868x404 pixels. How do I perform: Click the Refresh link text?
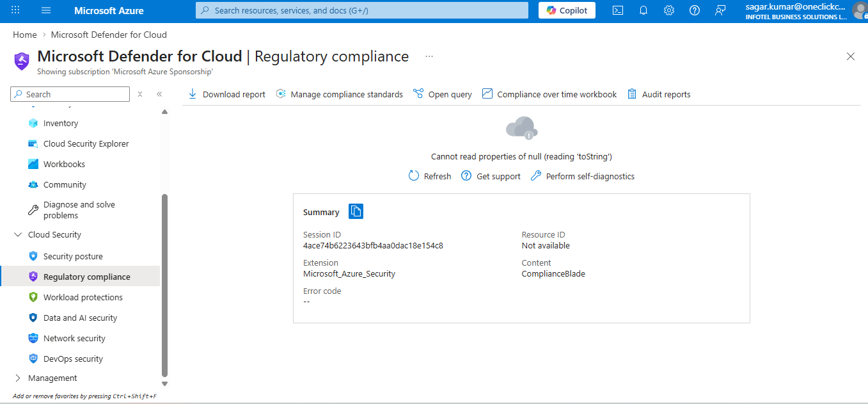click(x=438, y=176)
